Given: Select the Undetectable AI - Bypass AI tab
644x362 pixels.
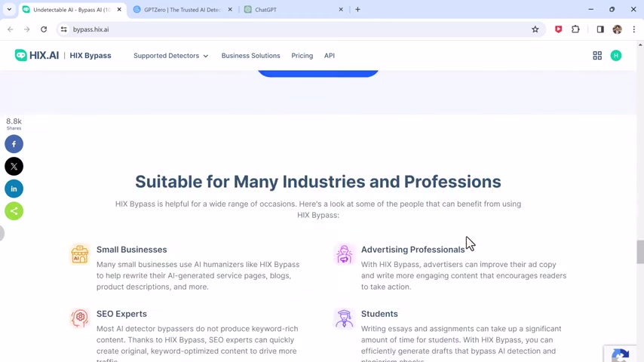Looking at the screenshot, I should pyautogui.click(x=72, y=10).
